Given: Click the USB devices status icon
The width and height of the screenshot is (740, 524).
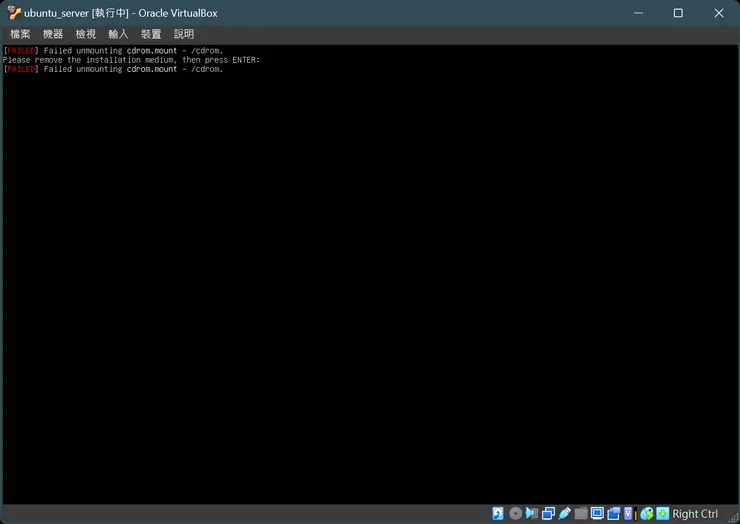Looking at the screenshot, I should (564, 514).
